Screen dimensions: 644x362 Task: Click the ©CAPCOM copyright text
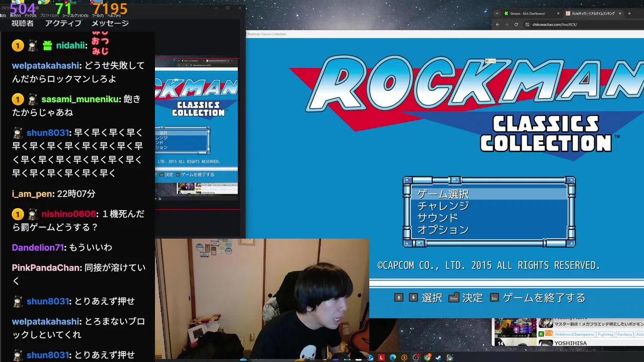489,265
